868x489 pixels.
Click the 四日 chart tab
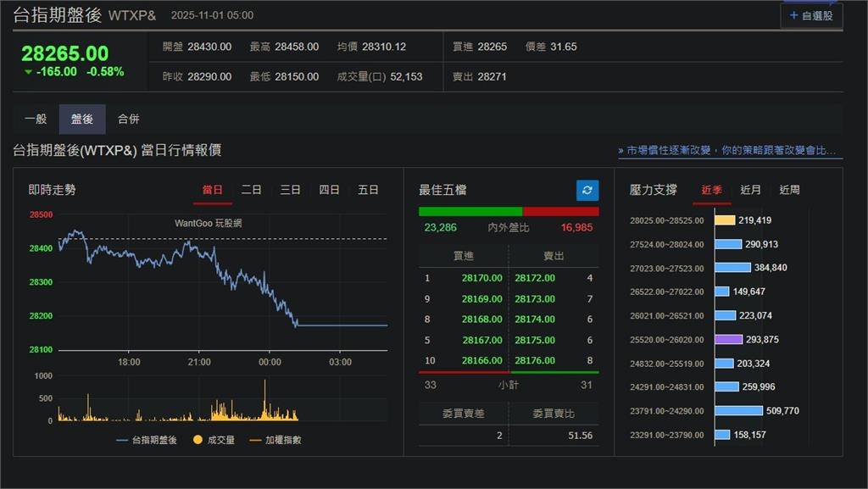[x=329, y=190]
